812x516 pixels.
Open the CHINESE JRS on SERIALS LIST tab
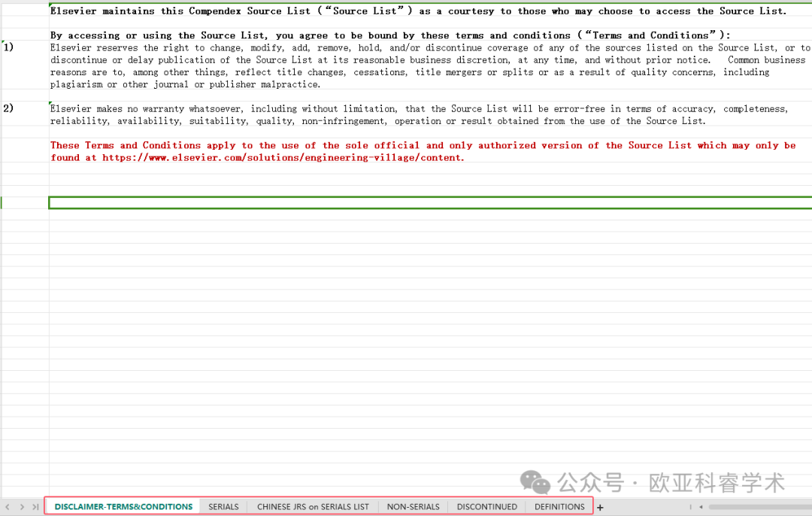(313, 507)
